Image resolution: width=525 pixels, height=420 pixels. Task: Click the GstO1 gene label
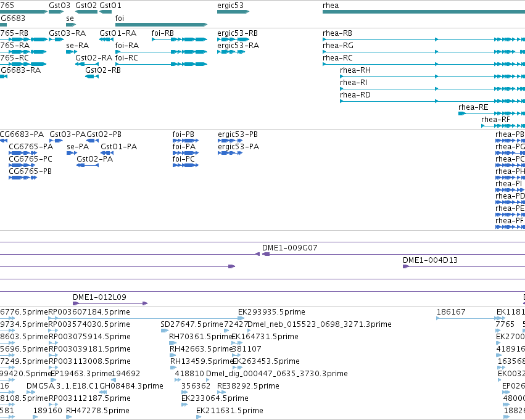[x=110, y=6]
